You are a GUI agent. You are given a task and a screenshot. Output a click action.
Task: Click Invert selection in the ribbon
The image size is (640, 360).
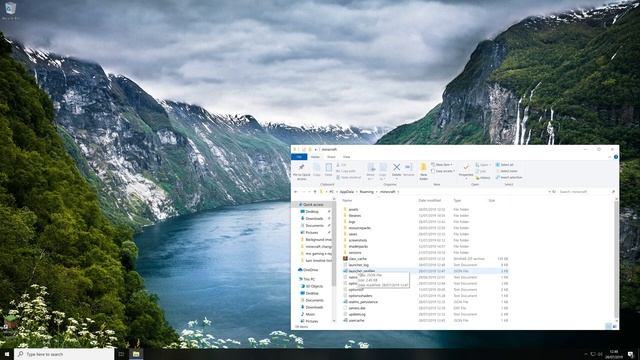pos(509,178)
